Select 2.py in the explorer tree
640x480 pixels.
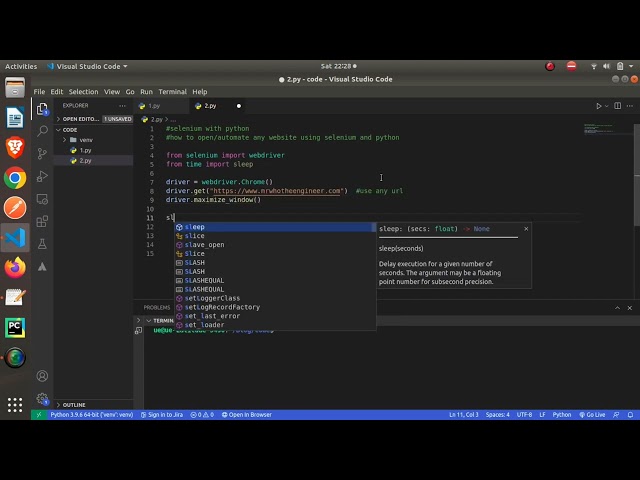tap(85, 161)
